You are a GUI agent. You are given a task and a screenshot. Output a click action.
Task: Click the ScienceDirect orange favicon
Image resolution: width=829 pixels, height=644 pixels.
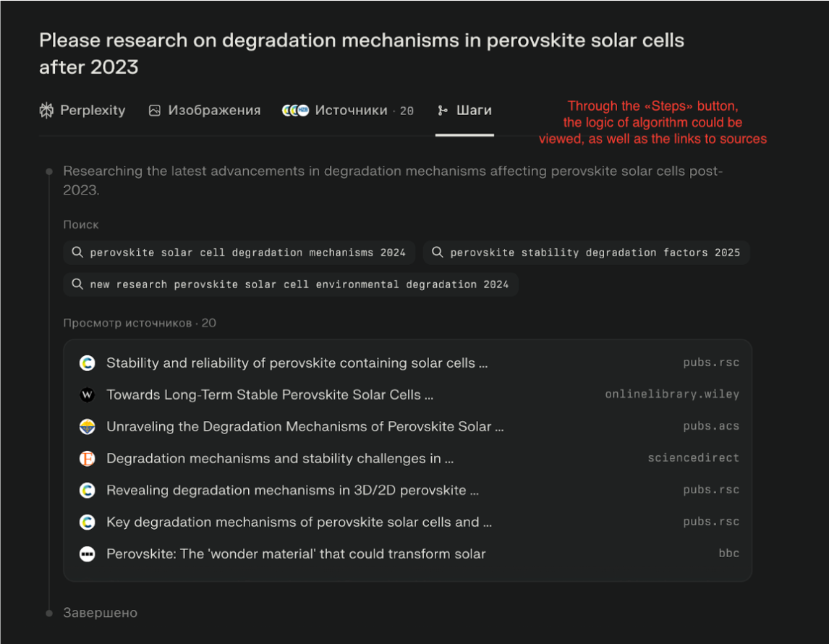87,459
